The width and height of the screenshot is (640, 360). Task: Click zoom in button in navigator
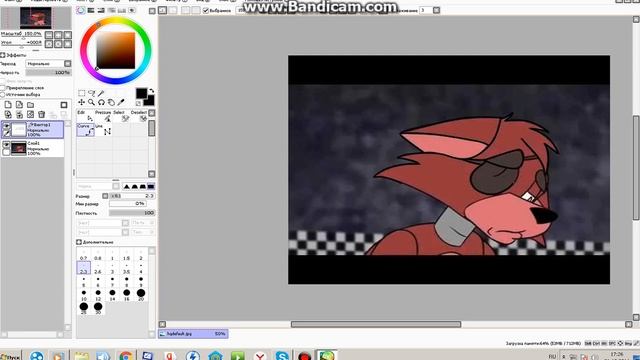[x=58, y=35]
